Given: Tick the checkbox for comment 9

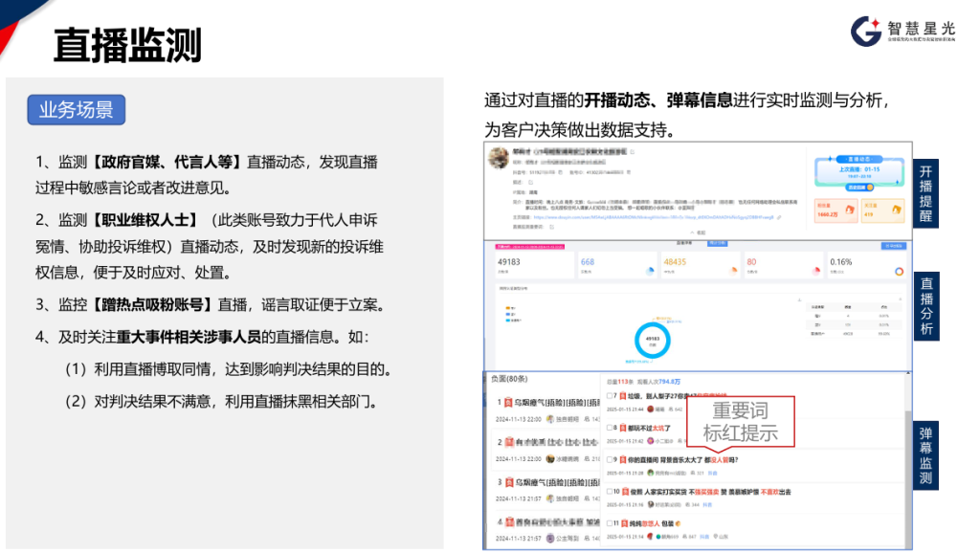Looking at the screenshot, I should pos(610,460).
